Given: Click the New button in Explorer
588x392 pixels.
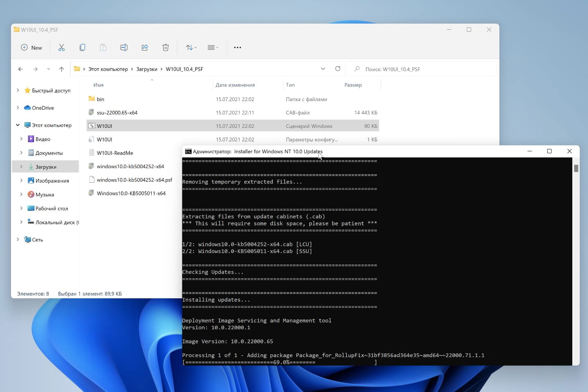Looking at the screenshot, I should coord(31,47).
